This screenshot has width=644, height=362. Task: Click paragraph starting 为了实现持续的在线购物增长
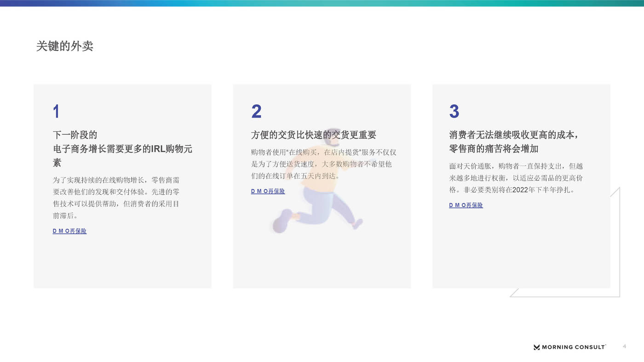click(116, 198)
